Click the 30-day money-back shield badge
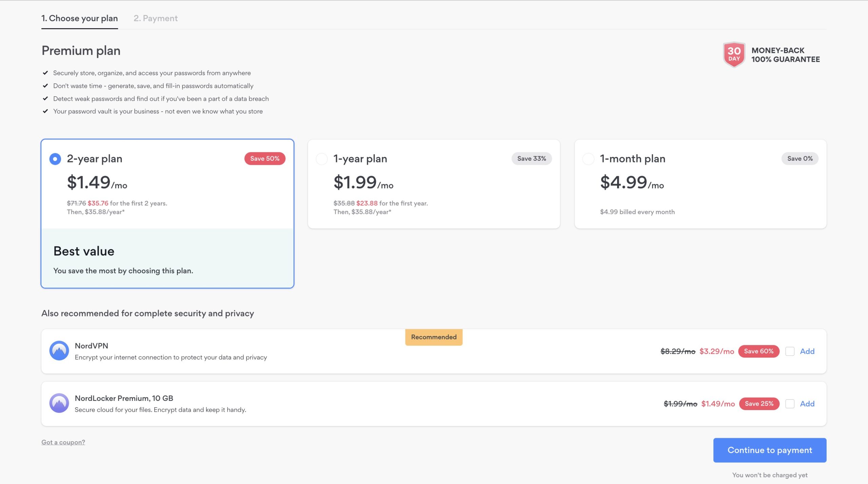The image size is (868, 484). point(734,55)
